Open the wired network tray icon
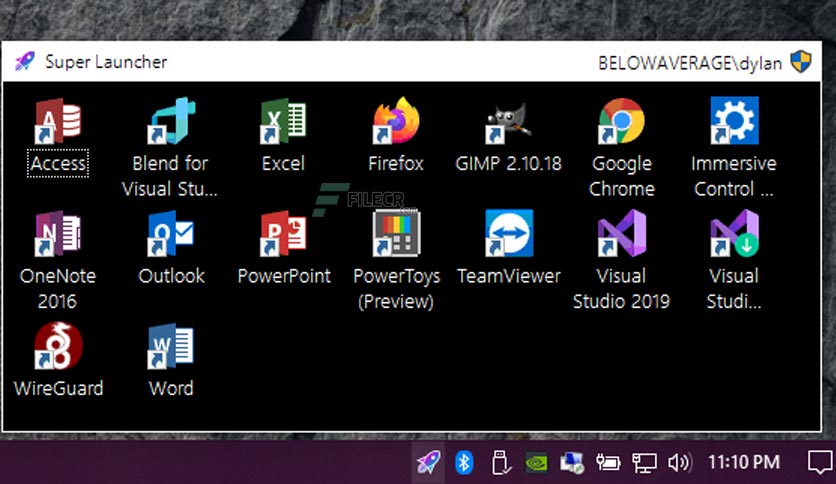The height and width of the screenshot is (484, 836). 644,463
